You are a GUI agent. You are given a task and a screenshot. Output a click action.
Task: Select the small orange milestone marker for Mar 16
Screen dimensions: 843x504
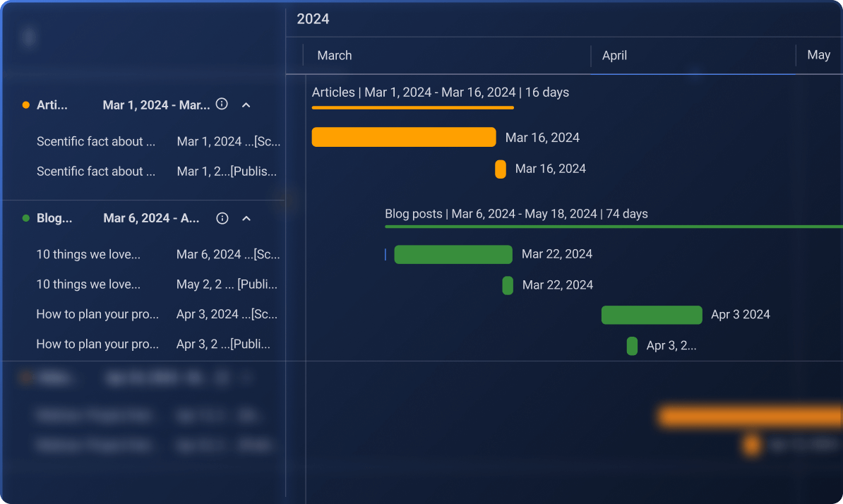coord(501,169)
